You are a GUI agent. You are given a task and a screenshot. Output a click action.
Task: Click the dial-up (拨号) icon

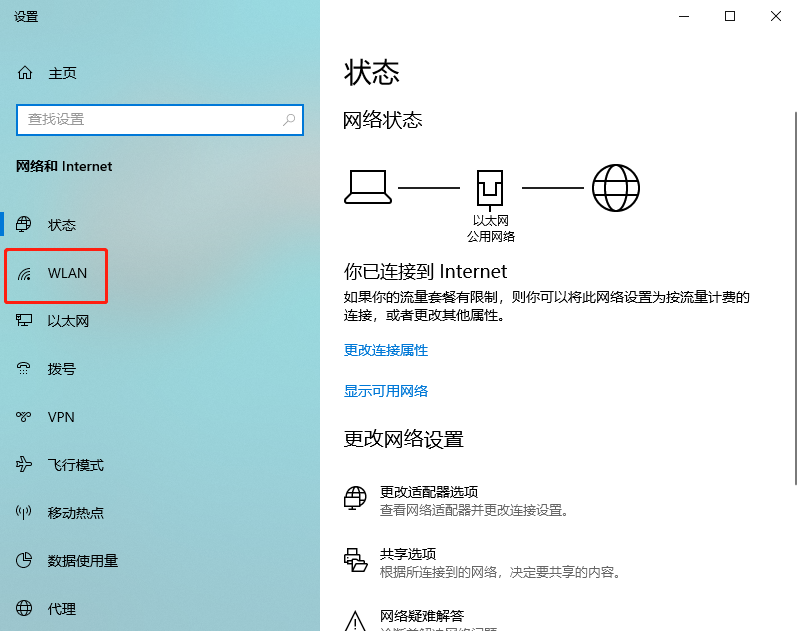25,369
